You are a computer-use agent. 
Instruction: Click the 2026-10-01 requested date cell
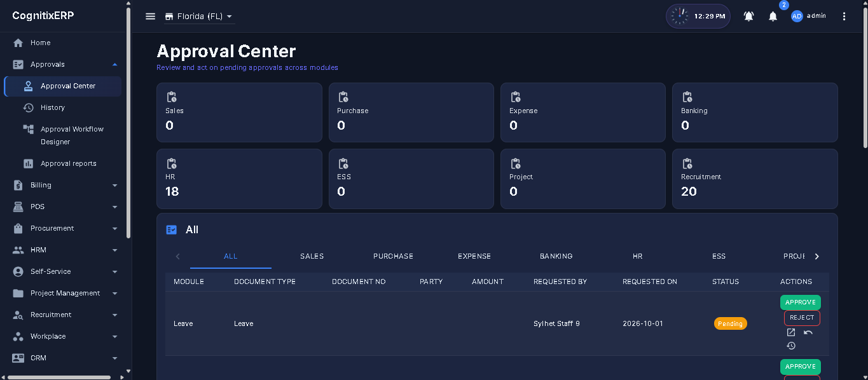click(x=643, y=323)
